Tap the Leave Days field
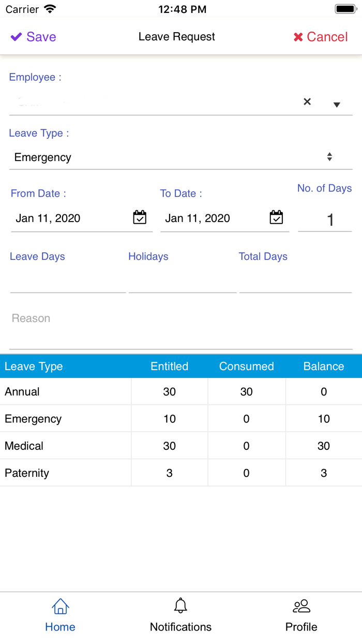Screen dimensions: 362x644 (x=67, y=282)
